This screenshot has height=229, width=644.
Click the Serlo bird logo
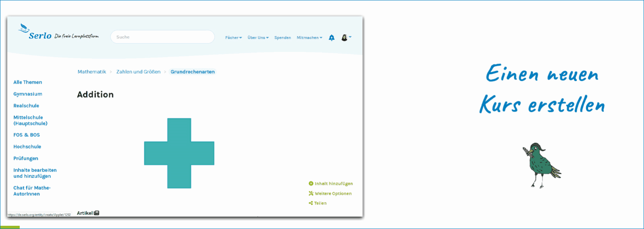[24, 28]
